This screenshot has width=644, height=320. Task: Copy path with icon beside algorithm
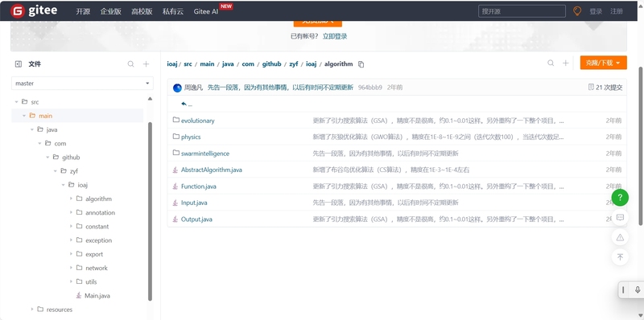tap(361, 64)
